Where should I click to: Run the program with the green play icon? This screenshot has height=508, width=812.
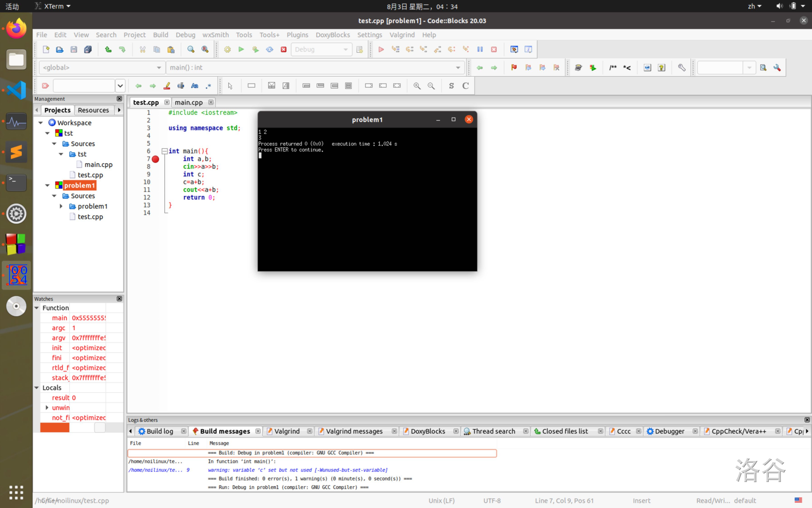pos(241,49)
